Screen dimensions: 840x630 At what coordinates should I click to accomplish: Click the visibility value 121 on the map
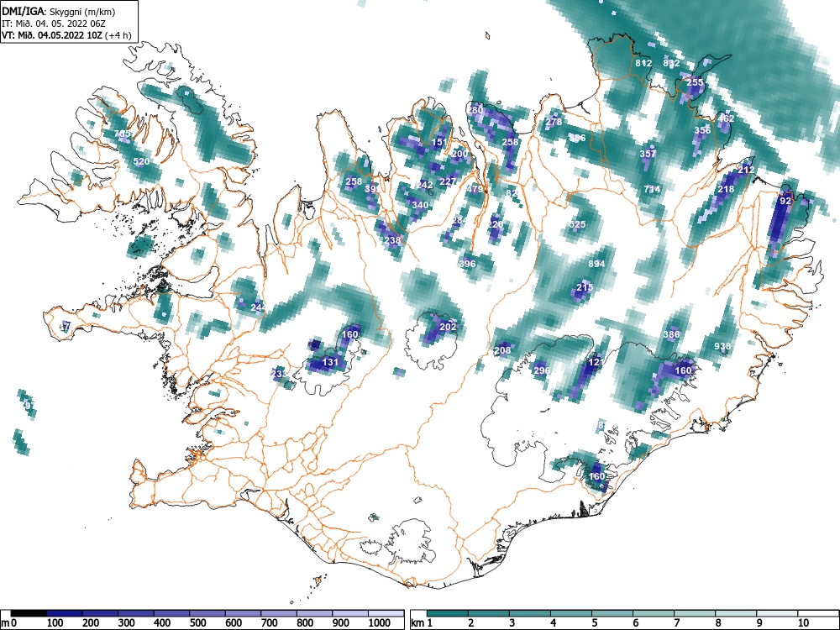[x=596, y=362]
